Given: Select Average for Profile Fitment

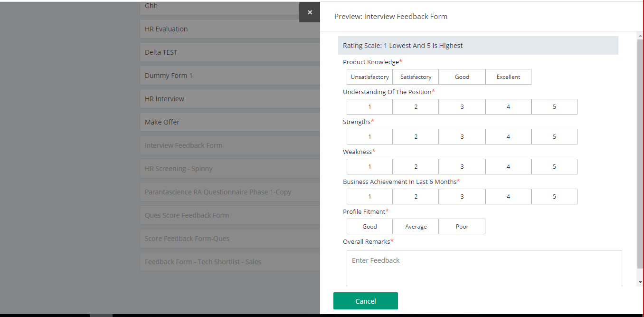Looking at the screenshot, I should (416, 226).
